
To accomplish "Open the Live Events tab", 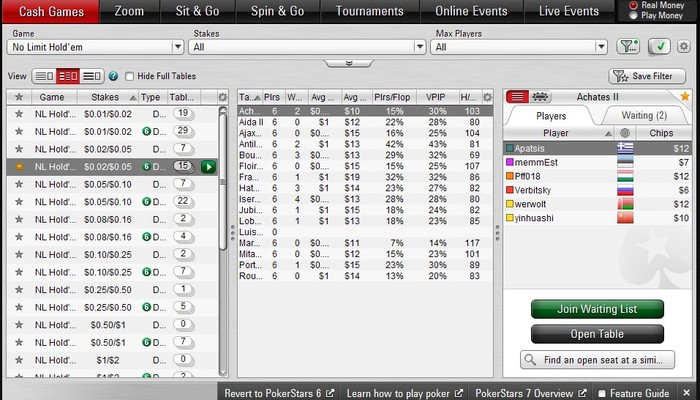I will (x=569, y=11).
